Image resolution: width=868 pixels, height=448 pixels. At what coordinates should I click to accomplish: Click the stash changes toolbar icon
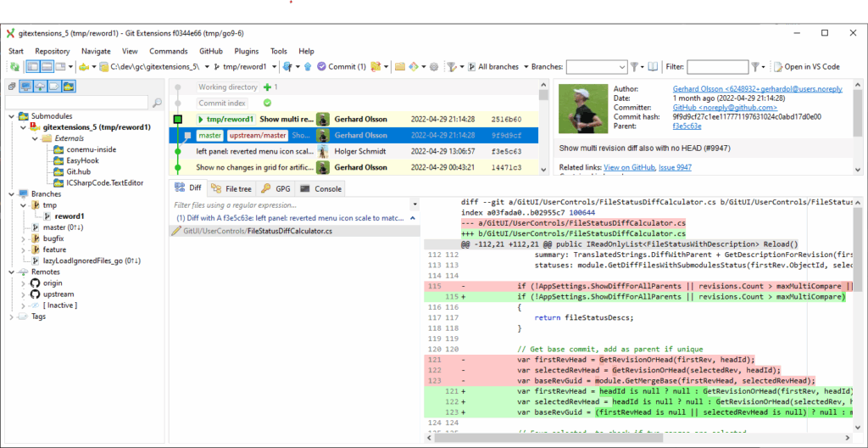(376, 66)
